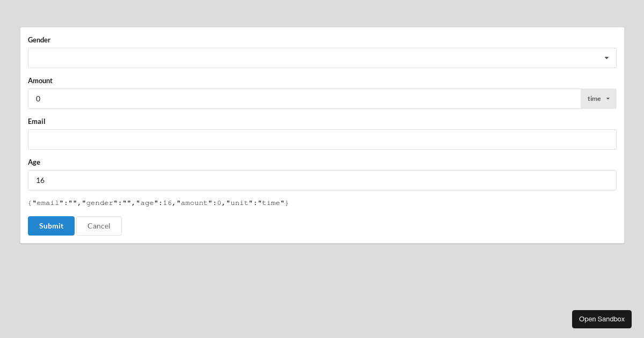Click into the Age field showing 16

coord(322,180)
